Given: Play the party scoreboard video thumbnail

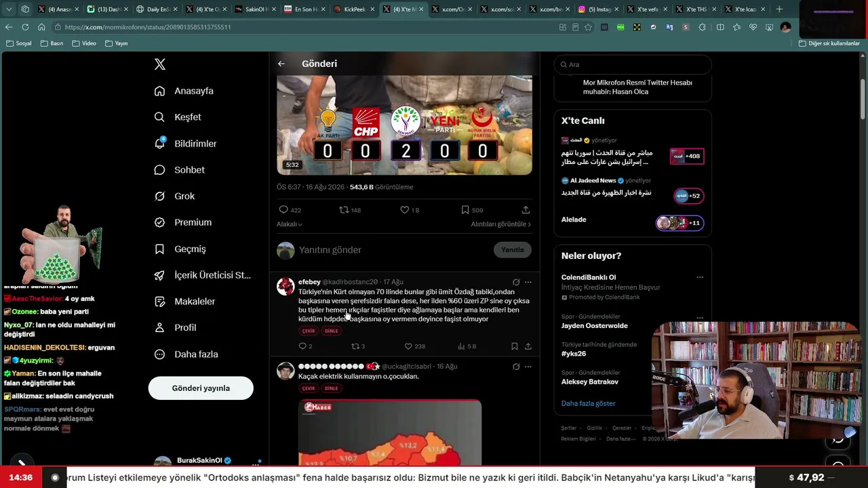Looking at the screenshot, I should tap(404, 125).
